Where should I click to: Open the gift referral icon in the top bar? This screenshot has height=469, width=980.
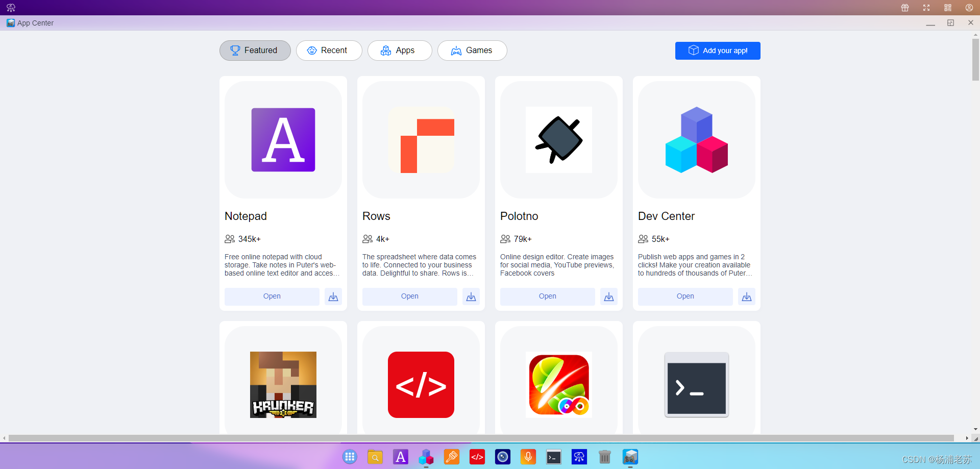click(905, 8)
